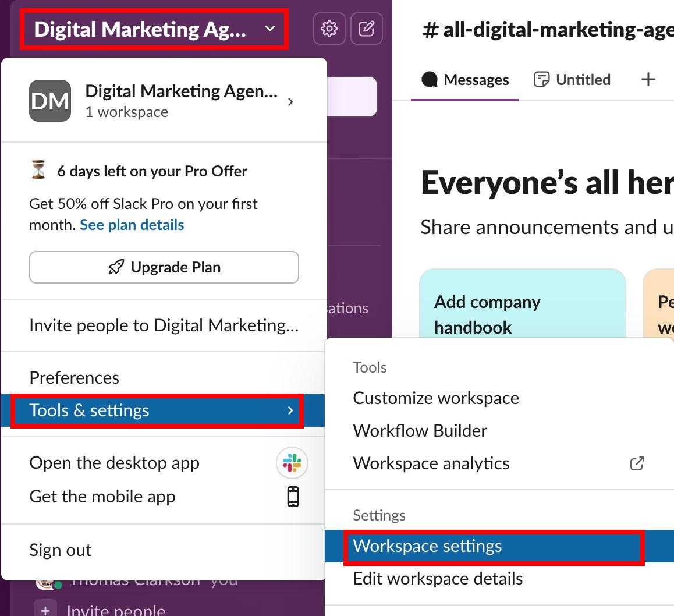
Task: Click the rocket icon on Upgrade Plan
Action: tap(116, 267)
